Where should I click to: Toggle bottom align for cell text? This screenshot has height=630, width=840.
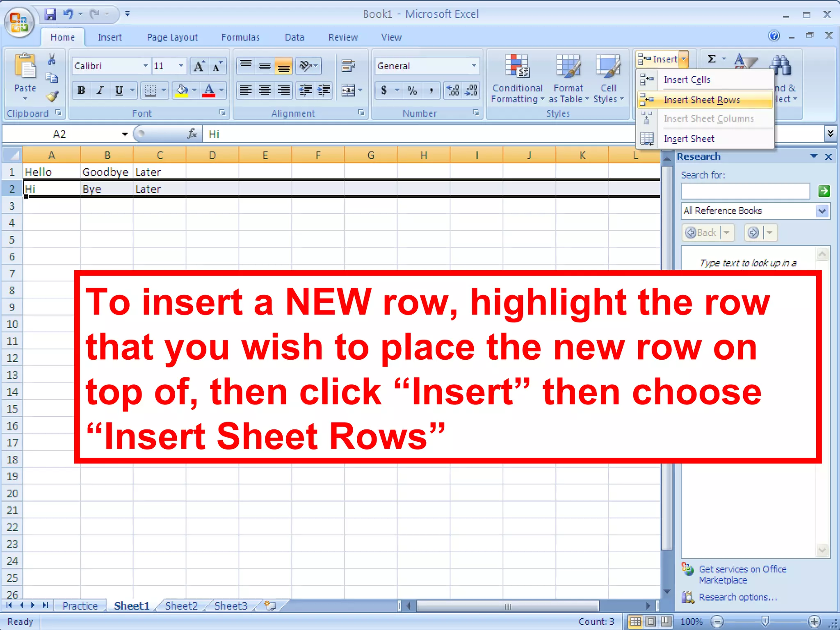coord(283,66)
